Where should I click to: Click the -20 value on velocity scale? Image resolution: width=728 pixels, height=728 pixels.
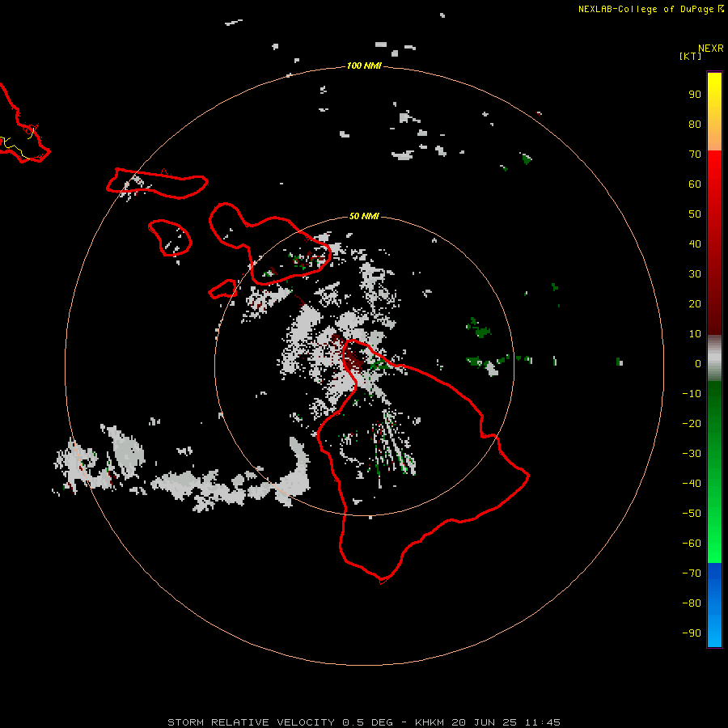pos(692,424)
